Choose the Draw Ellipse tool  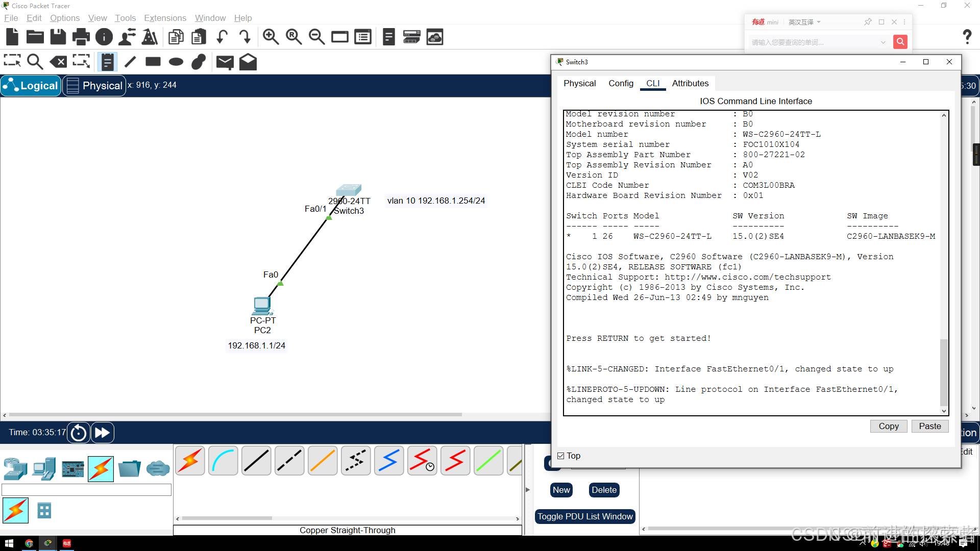click(x=176, y=62)
